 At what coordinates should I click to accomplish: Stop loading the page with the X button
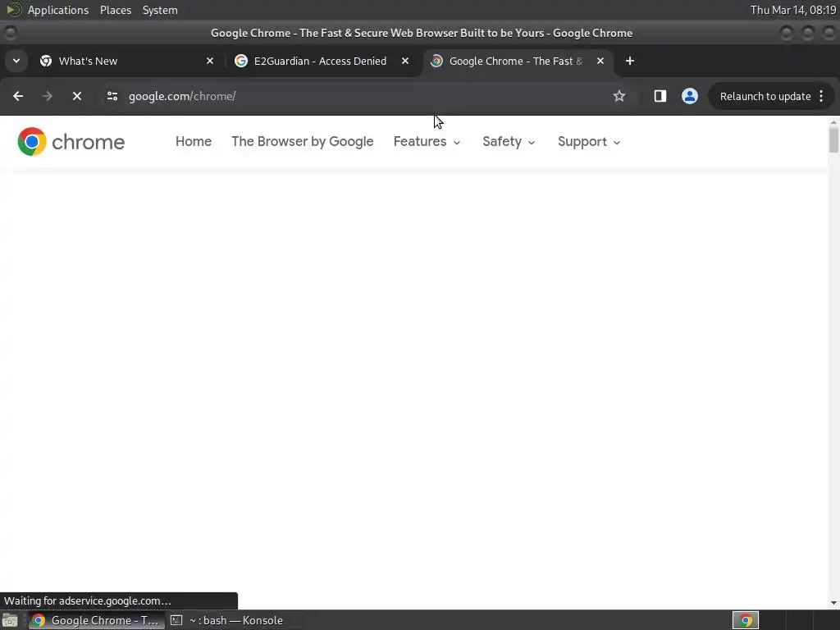[x=77, y=97]
